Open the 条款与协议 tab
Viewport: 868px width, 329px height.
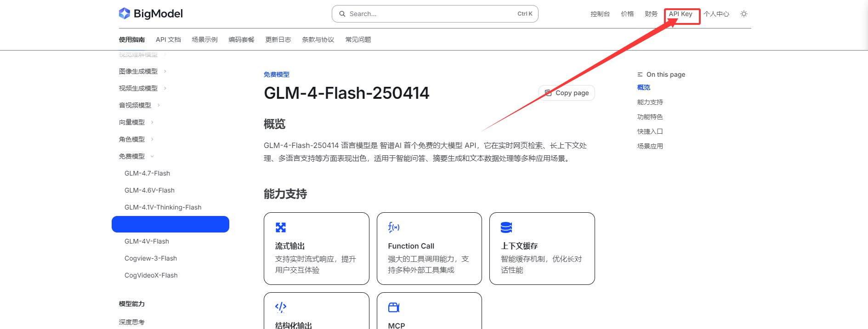[318, 40]
